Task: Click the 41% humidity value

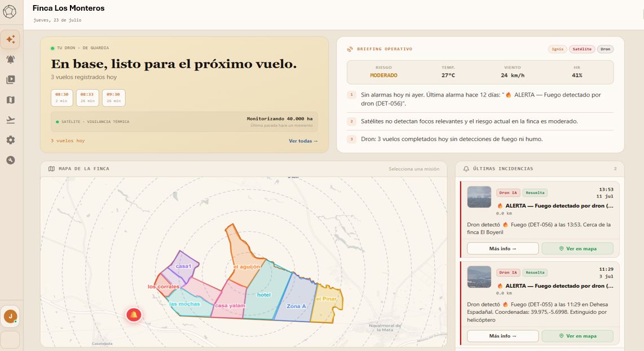Action: point(577,76)
